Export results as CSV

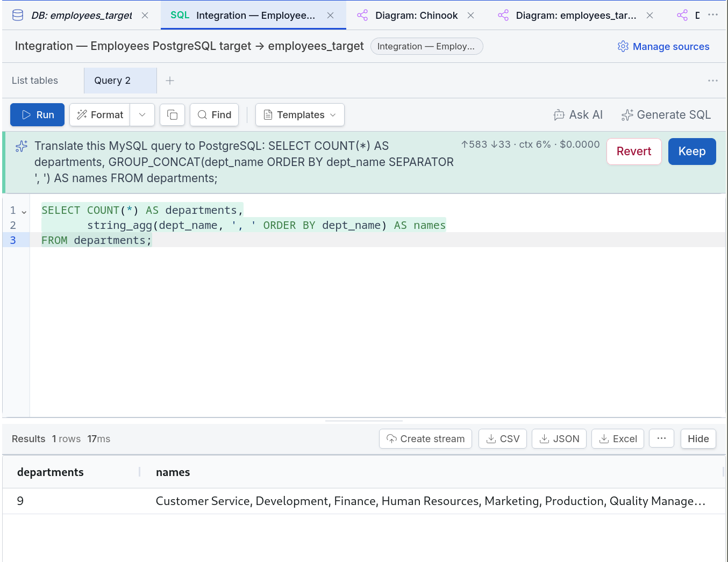pyautogui.click(x=503, y=439)
